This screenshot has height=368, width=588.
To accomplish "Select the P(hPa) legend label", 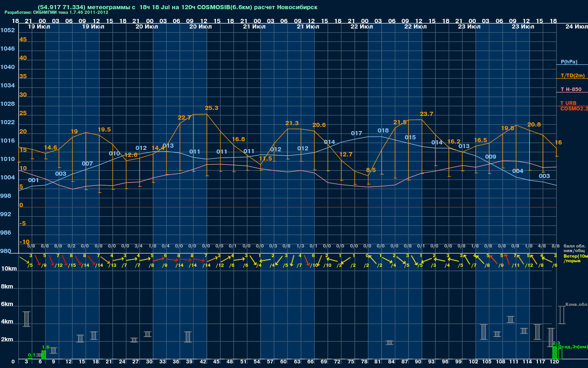I will tap(569, 62).
